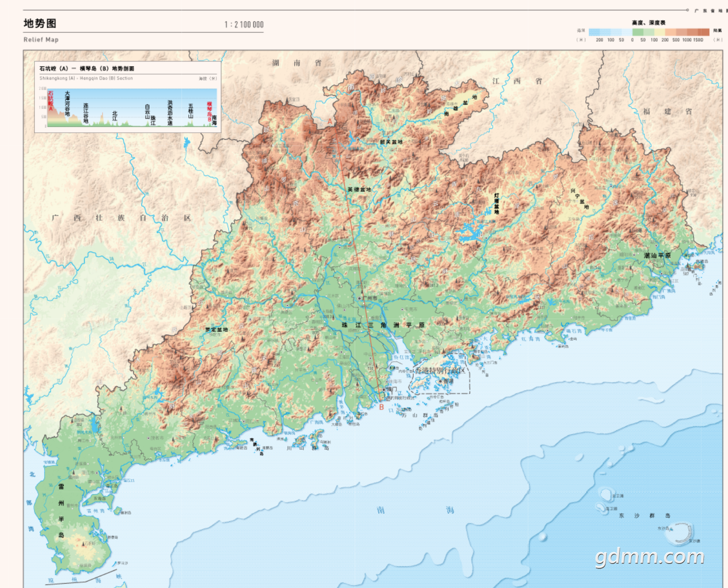Click the red point B marker near Hengqin
This screenshot has height=588, width=728.
click(381, 407)
